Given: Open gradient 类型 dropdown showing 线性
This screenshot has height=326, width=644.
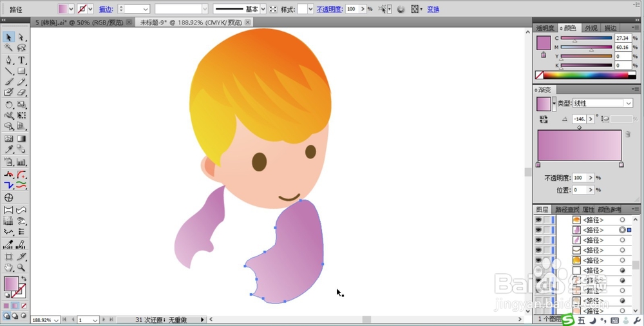Looking at the screenshot, I should tap(603, 104).
